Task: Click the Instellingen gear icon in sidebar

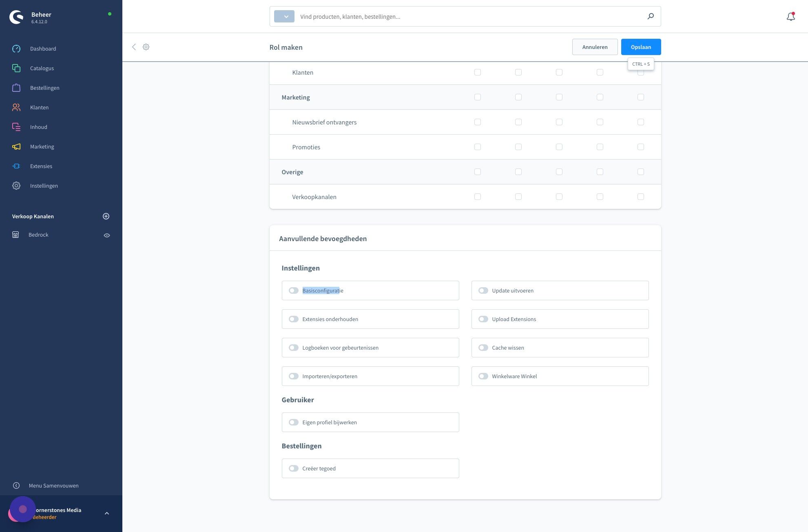Action: 16,186
